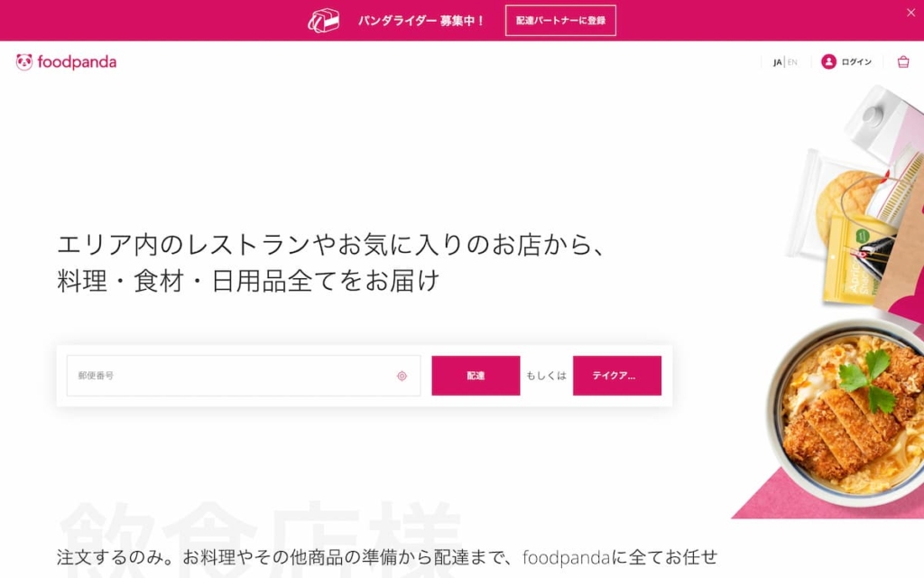Dismiss the top banner with the X
924x578 pixels.
click(x=911, y=13)
